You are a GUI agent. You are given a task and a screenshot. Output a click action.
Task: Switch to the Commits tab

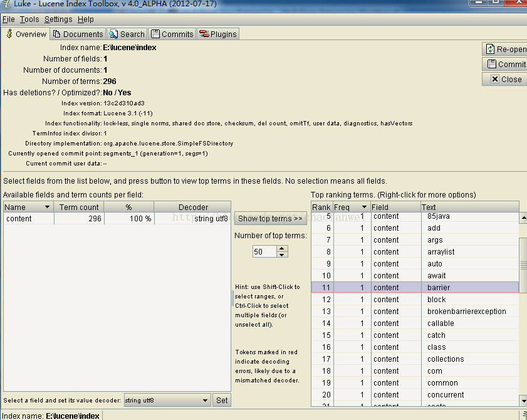(x=172, y=34)
